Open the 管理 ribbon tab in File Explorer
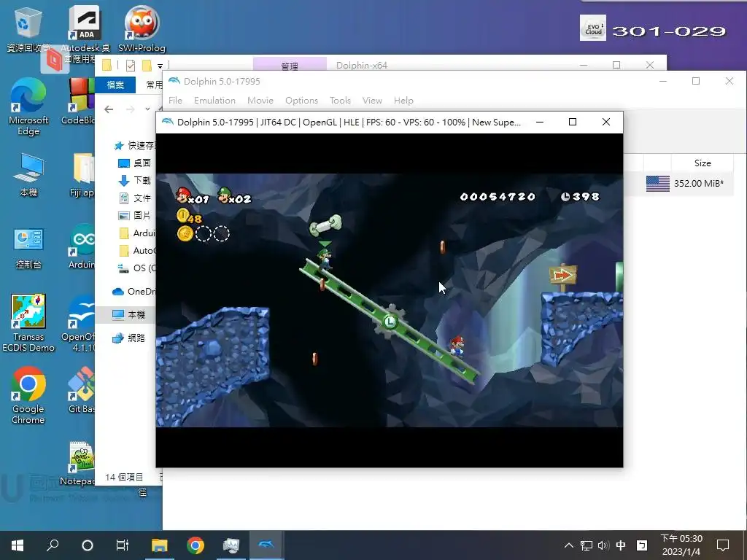Screen dimensions: 747x560 coord(290,66)
